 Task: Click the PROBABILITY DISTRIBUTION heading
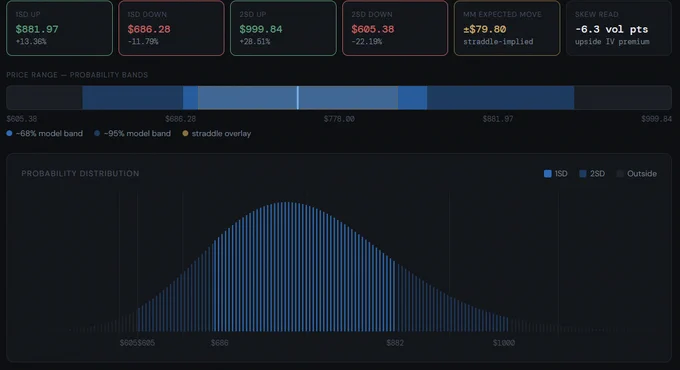tap(80, 174)
